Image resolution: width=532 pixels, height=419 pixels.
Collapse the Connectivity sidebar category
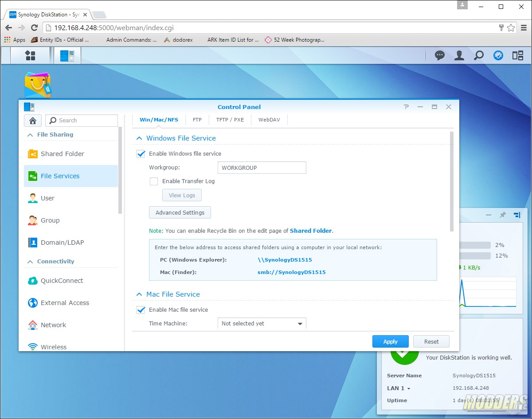click(x=30, y=262)
